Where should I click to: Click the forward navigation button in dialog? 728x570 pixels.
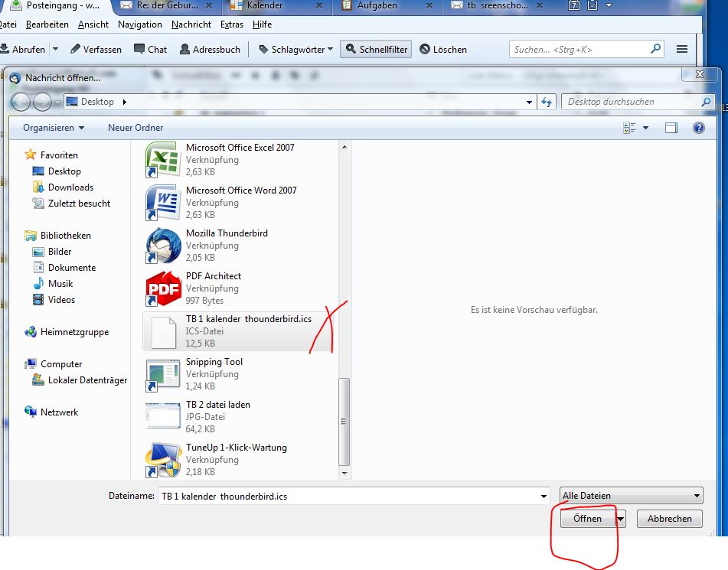(x=42, y=102)
